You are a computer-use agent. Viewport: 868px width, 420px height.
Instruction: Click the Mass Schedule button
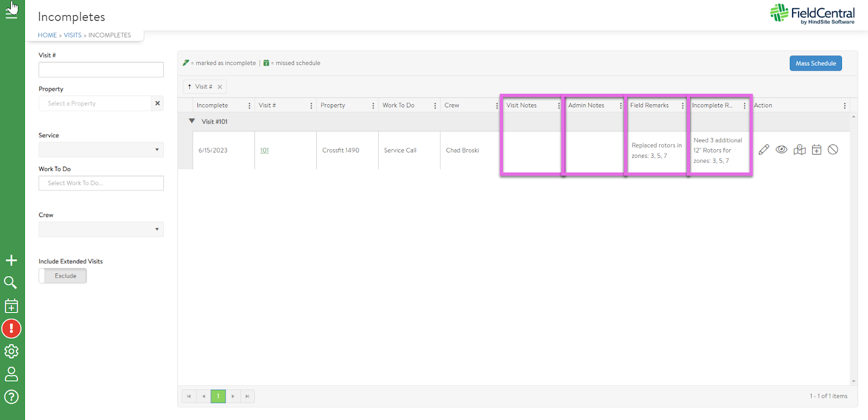[815, 63]
